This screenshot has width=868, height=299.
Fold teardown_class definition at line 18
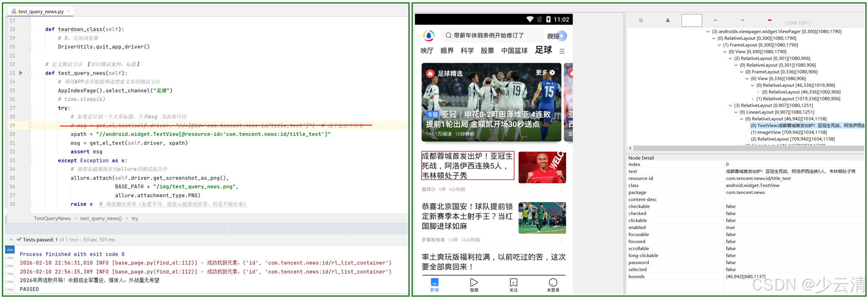[30, 30]
